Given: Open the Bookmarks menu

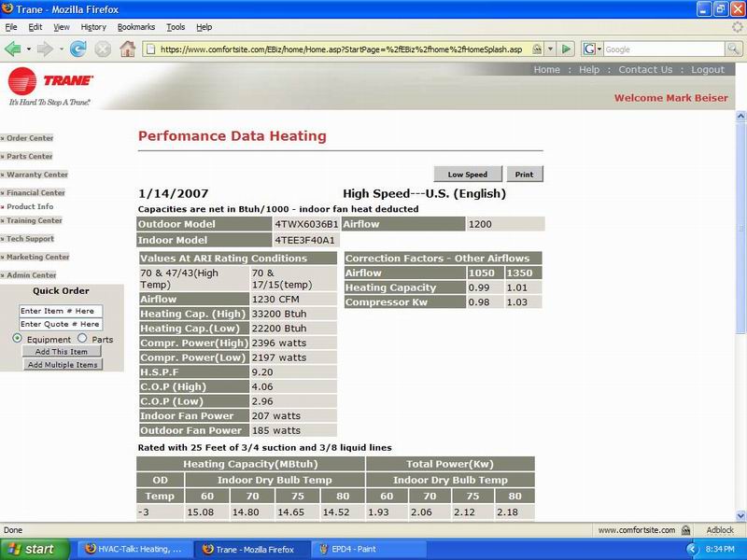Looking at the screenshot, I should pyautogui.click(x=136, y=27).
